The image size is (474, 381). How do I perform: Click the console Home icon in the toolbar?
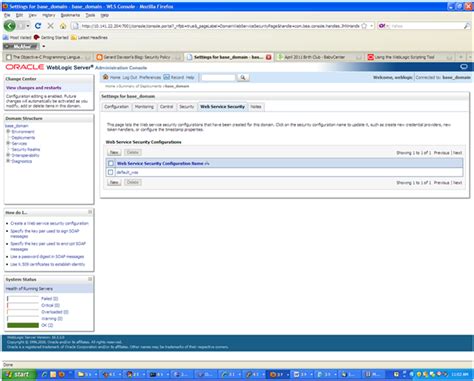tap(106, 77)
